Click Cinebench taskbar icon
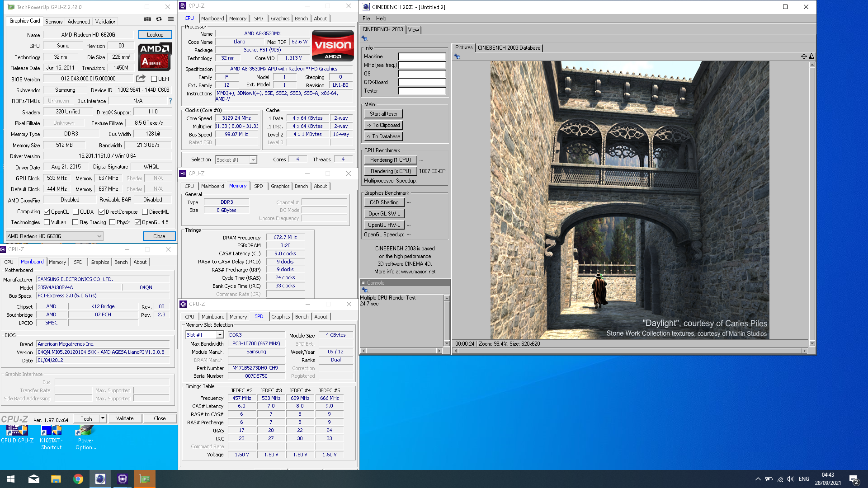The height and width of the screenshot is (488, 868). pyautogui.click(x=100, y=479)
